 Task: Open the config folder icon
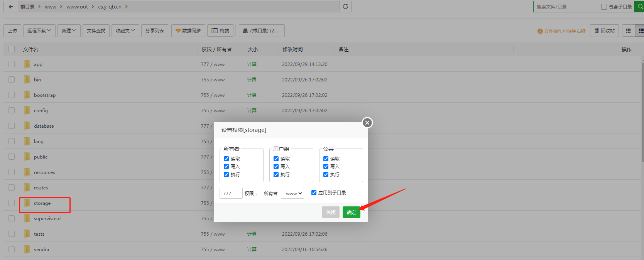pos(27,110)
